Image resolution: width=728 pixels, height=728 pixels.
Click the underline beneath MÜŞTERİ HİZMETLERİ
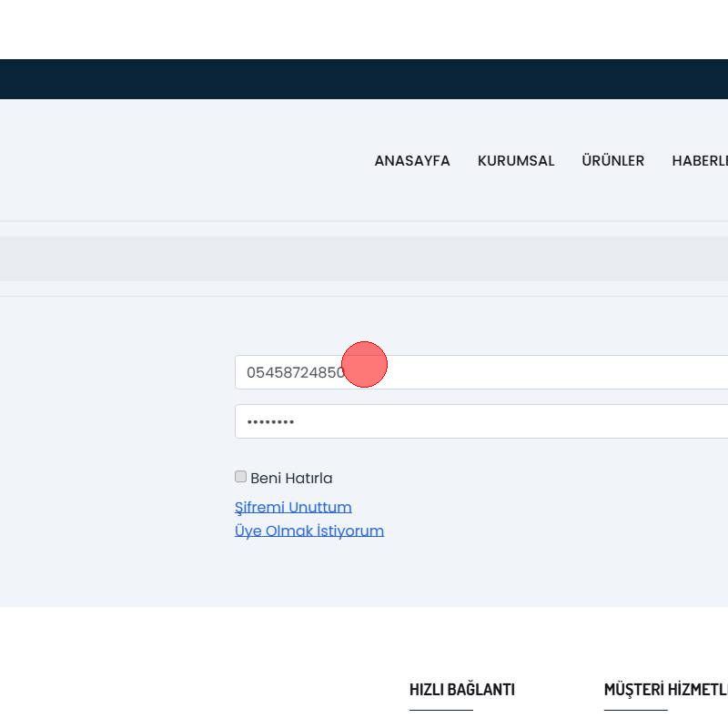coord(635,710)
